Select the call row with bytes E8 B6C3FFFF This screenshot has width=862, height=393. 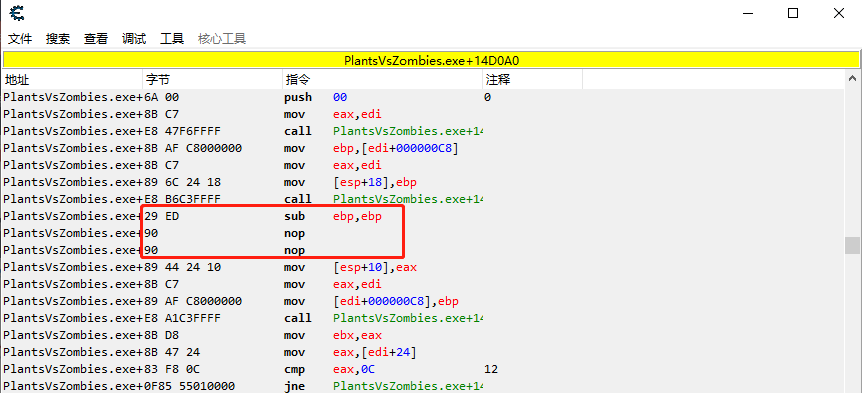[x=422, y=199]
